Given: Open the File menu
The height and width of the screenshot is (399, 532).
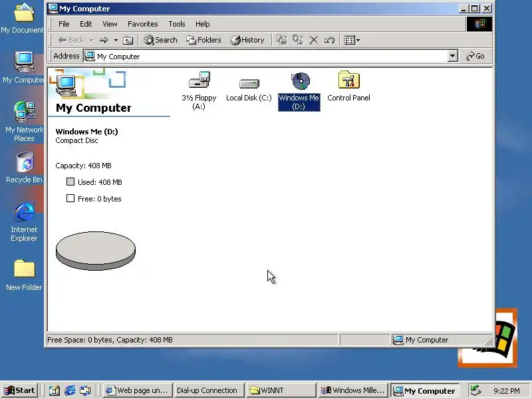Looking at the screenshot, I should click(x=64, y=24).
